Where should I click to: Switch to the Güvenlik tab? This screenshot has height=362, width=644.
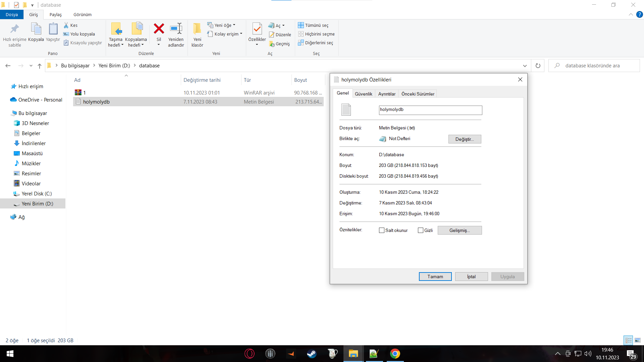click(x=363, y=94)
